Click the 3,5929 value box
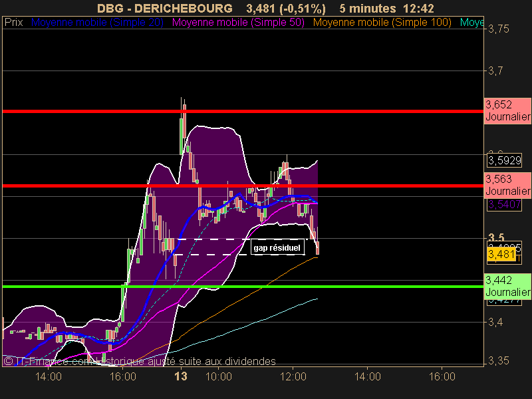Image resolution: width=532 pixels, height=399 pixels. 505,160
